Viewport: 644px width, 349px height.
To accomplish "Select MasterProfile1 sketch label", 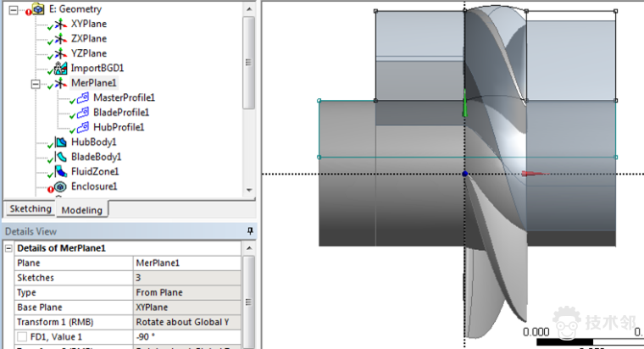I will click(x=124, y=97).
